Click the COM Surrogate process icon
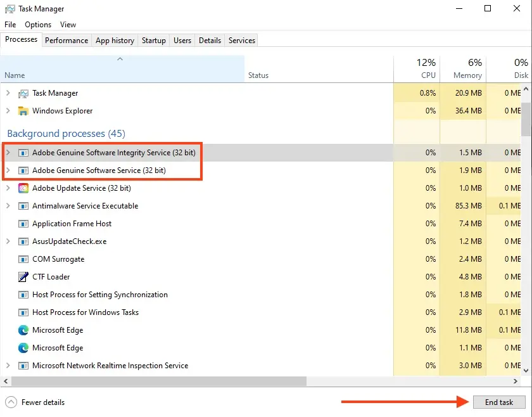 click(23, 259)
